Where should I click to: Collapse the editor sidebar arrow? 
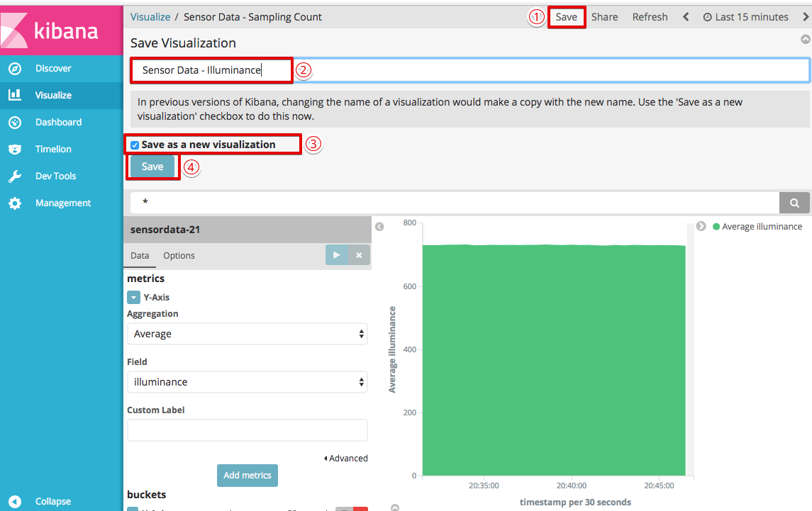[x=379, y=227]
